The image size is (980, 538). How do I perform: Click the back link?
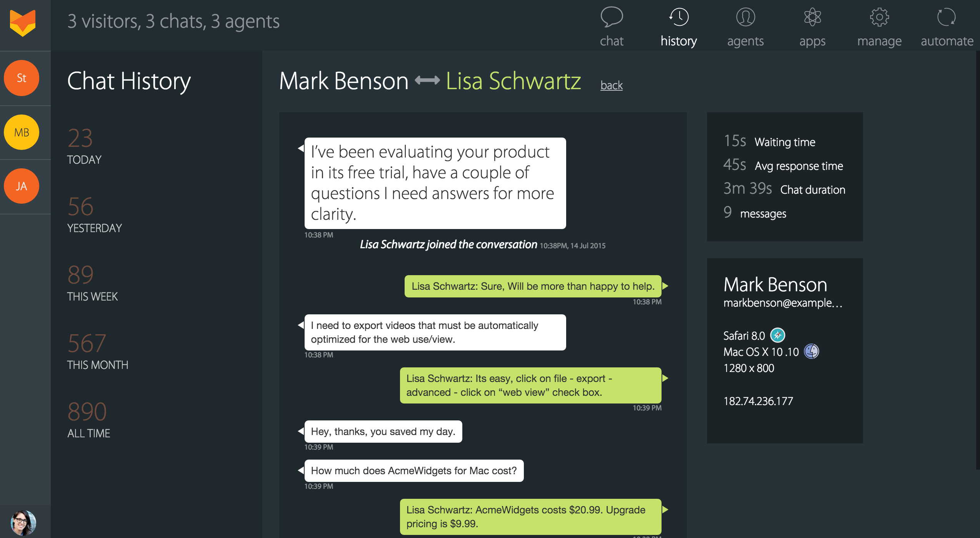pos(611,85)
